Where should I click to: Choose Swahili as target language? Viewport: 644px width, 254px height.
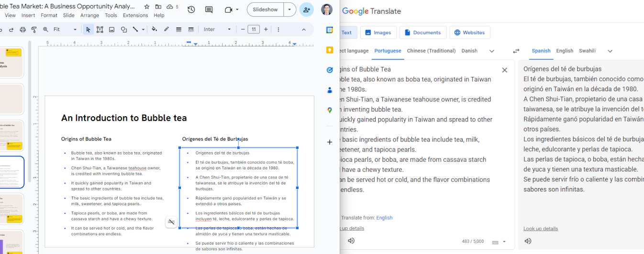[588, 51]
